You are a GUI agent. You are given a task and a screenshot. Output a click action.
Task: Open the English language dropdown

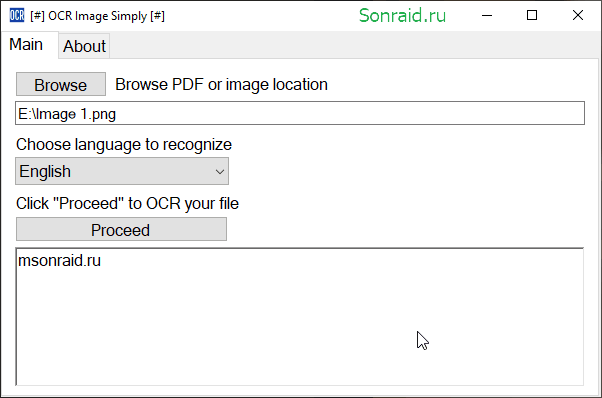tap(122, 171)
